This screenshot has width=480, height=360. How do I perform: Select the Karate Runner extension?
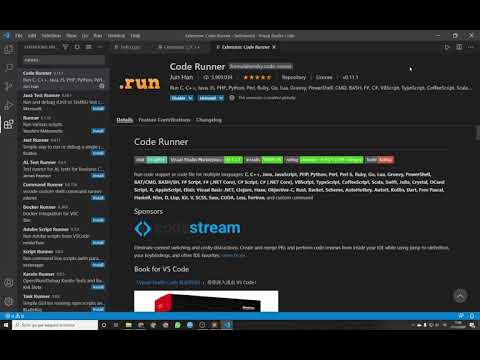(63, 280)
